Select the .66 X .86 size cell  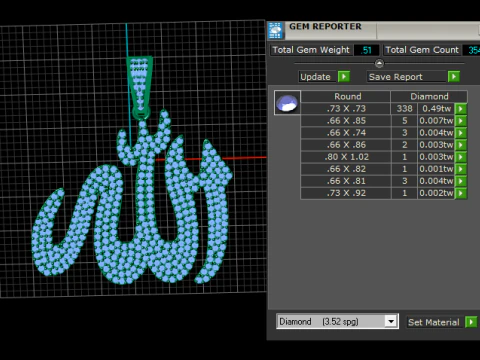(346, 145)
